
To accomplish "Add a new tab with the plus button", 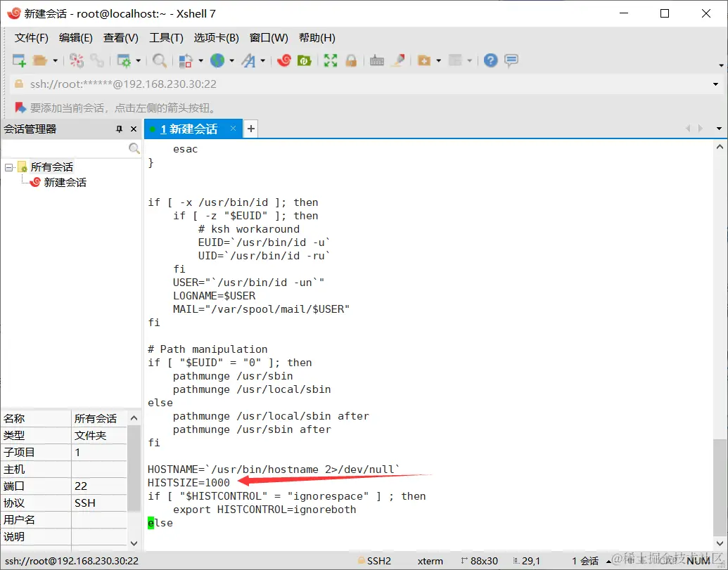I will point(250,129).
